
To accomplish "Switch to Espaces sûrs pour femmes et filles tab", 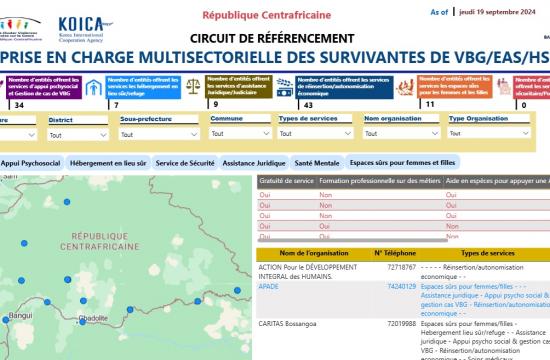I will click(x=402, y=162).
